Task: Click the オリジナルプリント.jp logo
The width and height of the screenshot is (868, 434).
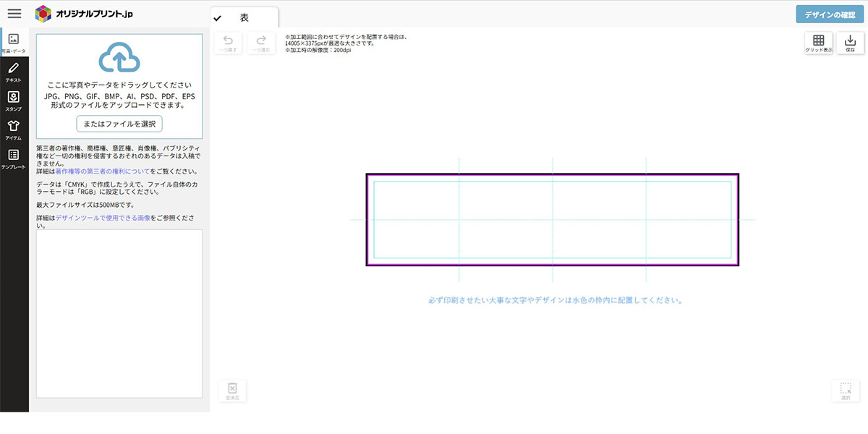Action: click(84, 13)
